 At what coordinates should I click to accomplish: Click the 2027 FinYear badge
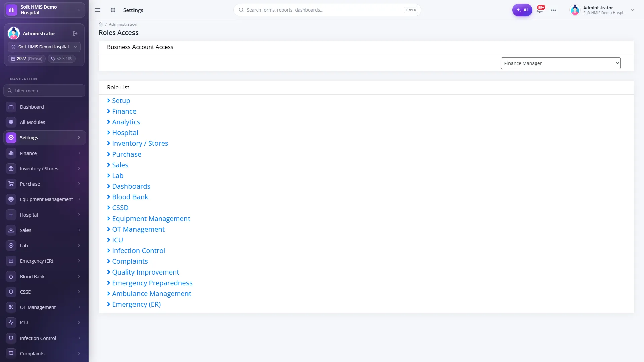[26, 59]
